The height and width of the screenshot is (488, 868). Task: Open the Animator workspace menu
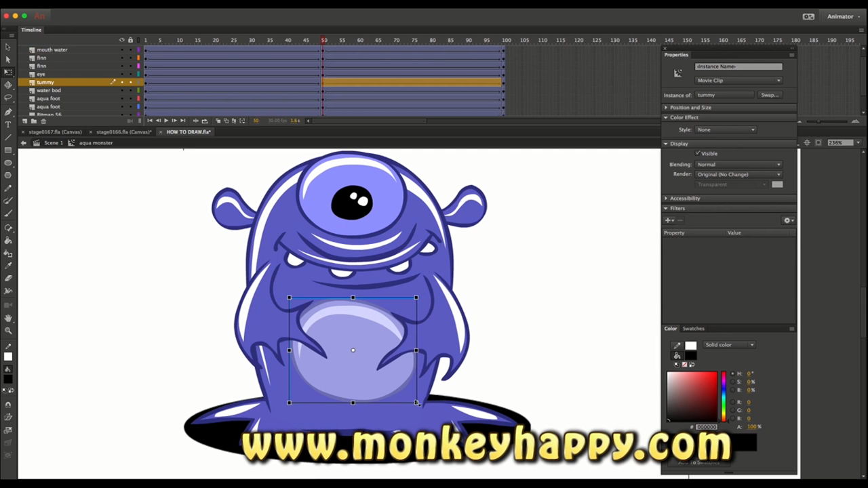point(844,16)
